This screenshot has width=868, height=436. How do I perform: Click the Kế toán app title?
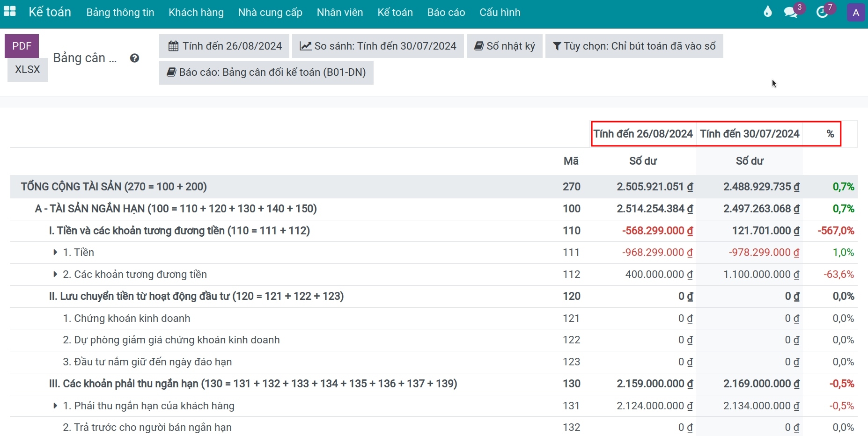[50, 12]
